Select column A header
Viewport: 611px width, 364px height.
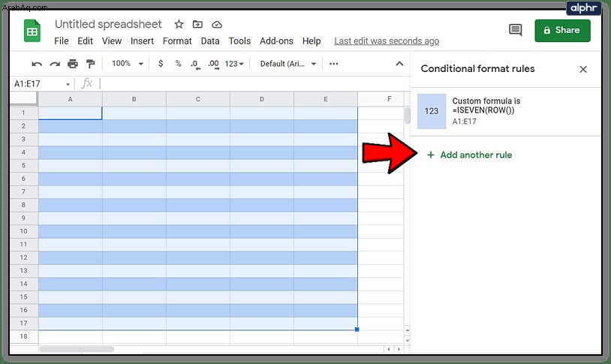[70, 99]
